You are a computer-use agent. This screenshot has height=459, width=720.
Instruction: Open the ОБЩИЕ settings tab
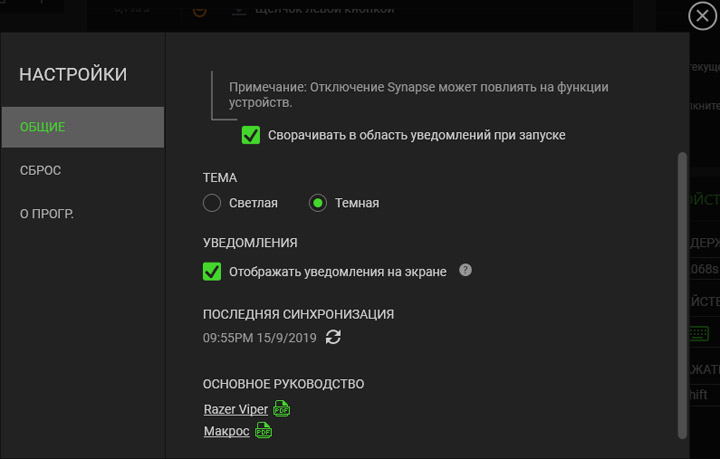pyautogui.click(x=82, y=127)
